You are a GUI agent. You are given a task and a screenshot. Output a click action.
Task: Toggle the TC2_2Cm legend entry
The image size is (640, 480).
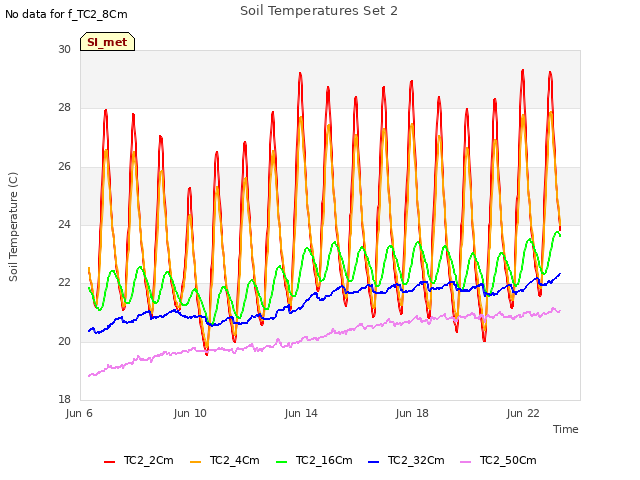click(x=139, y=460)
